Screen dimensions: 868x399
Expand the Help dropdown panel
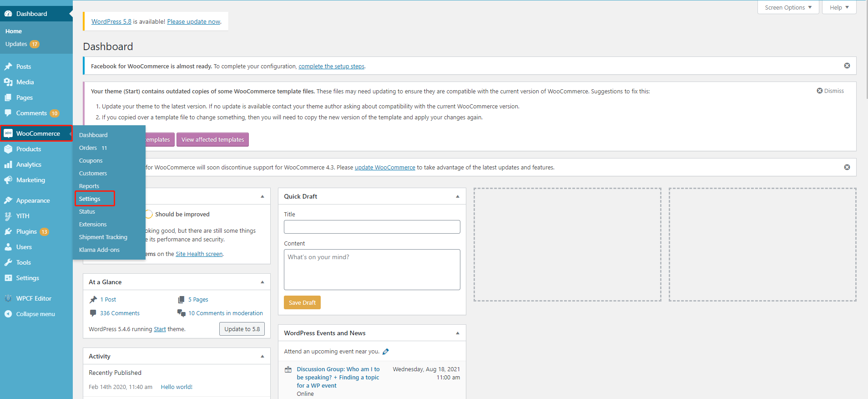point(839,8)
